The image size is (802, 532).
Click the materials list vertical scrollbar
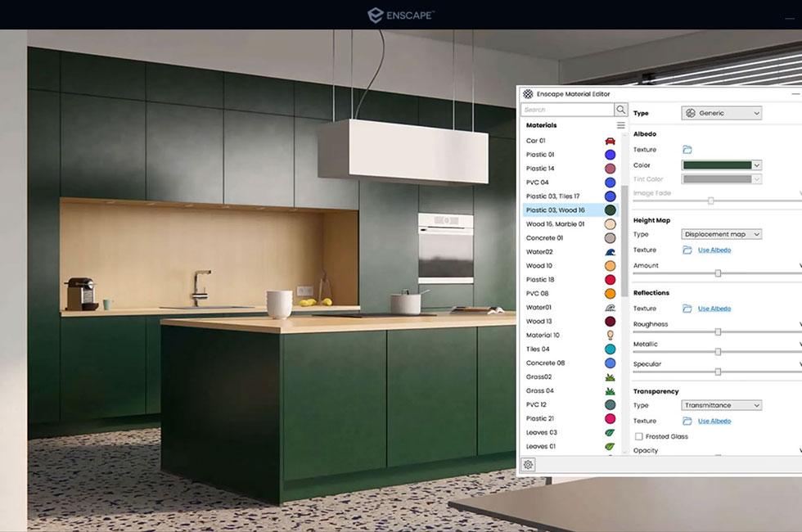(624, 241)
